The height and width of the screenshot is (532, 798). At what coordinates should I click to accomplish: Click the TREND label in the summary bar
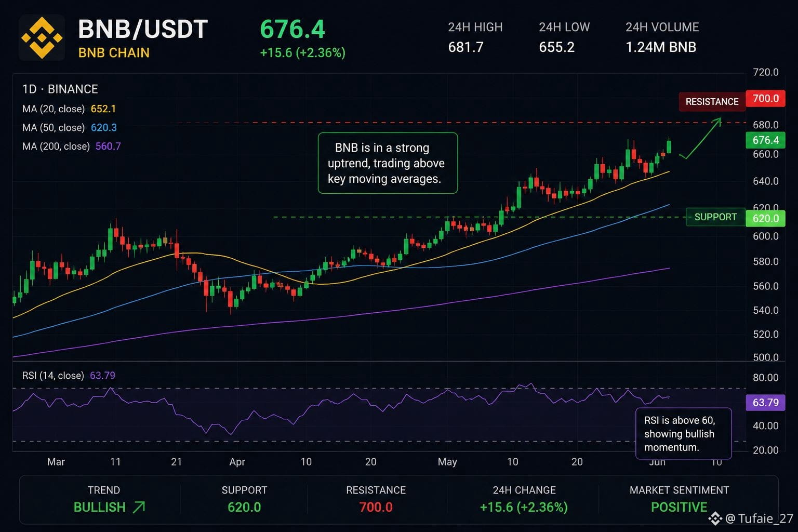click(104, 490)
